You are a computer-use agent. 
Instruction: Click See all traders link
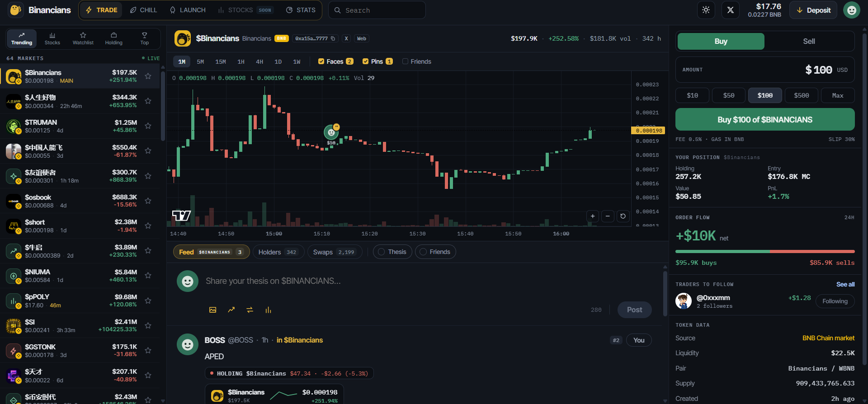(x=845, y=284)
